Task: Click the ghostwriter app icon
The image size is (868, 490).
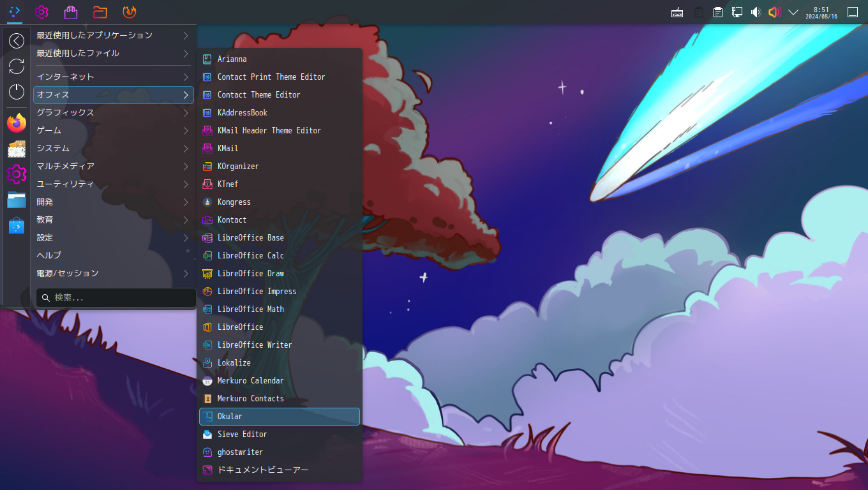Action: [x=207, y=452]
